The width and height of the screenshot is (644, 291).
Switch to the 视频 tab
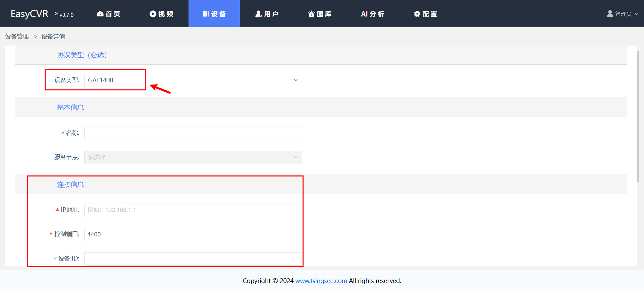(162, 14)
